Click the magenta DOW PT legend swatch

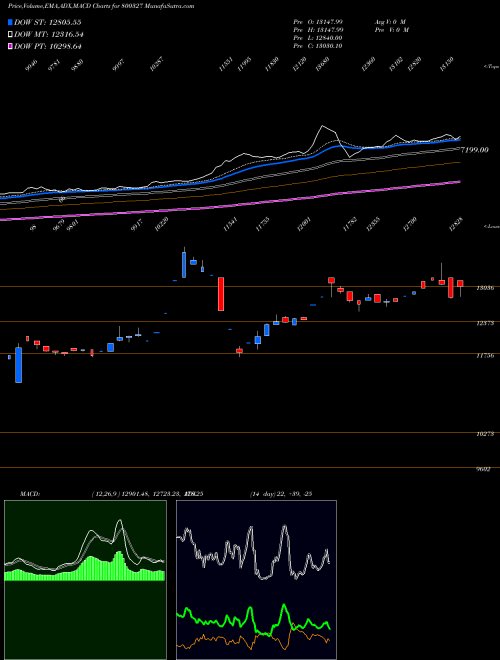coord(10,46)
